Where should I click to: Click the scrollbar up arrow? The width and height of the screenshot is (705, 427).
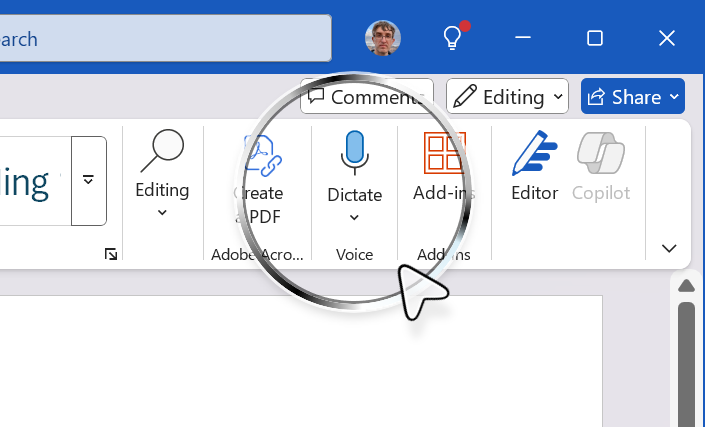(686, 287)
